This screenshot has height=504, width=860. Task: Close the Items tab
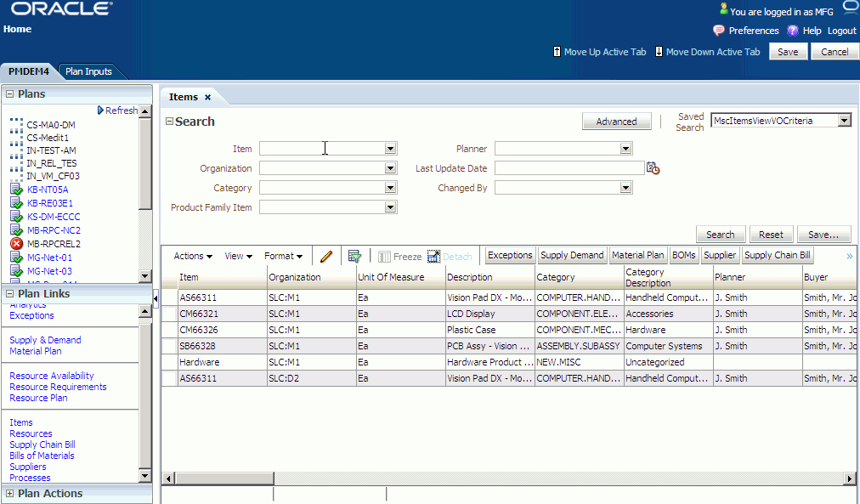coord(208,97)
